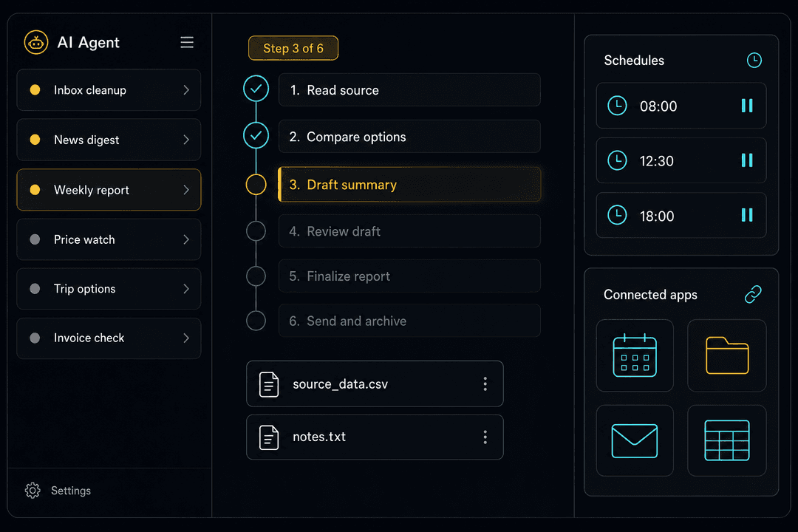This screenshot has width=798, height=532.
Task: Open Settings
Action: tap(58, 491)
